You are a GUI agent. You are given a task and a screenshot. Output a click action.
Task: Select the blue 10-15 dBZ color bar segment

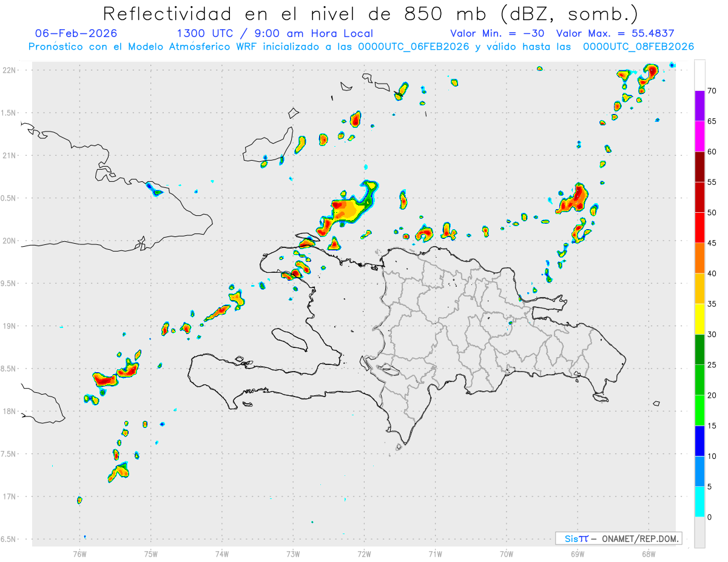pyautogui.click(x=699, y=441)
